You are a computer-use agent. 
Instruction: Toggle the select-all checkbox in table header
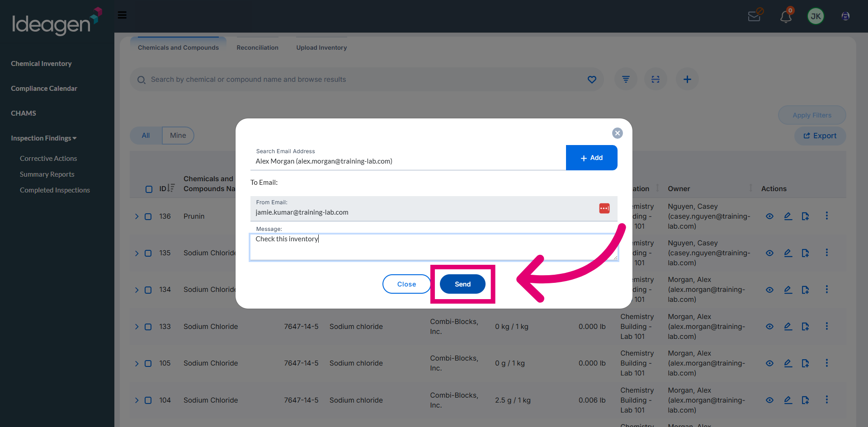coord(149,189)
